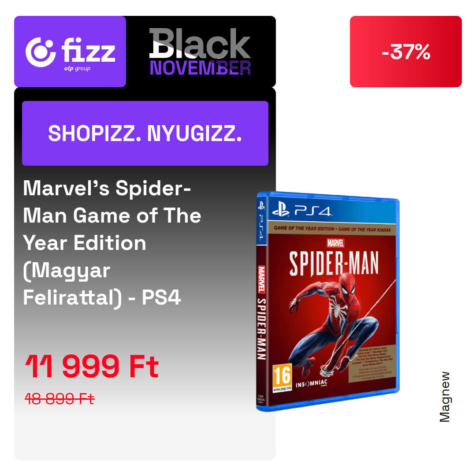476x476 pixels.
Task: Click the Game of the Year Edition strip
Action: click(x=332, y=229)
